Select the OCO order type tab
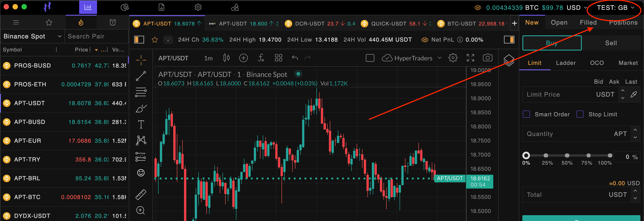644x221 pixels. pos(597,63)
